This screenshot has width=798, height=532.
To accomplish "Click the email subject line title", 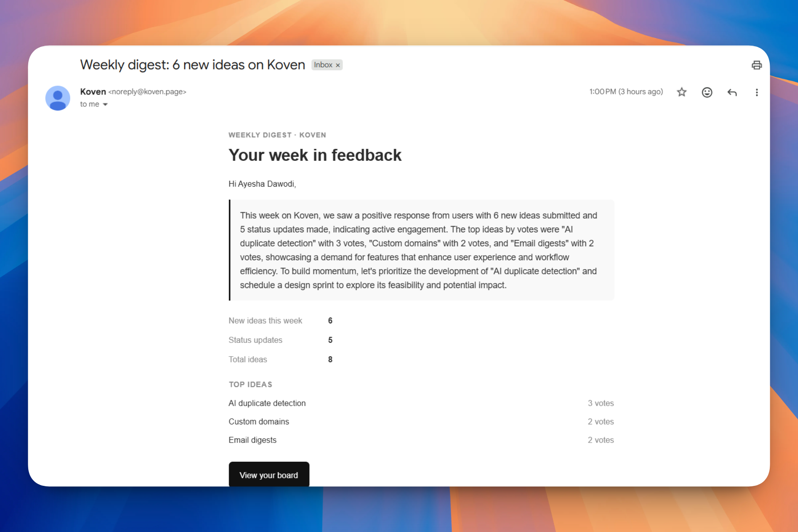I will click(192, 65).
